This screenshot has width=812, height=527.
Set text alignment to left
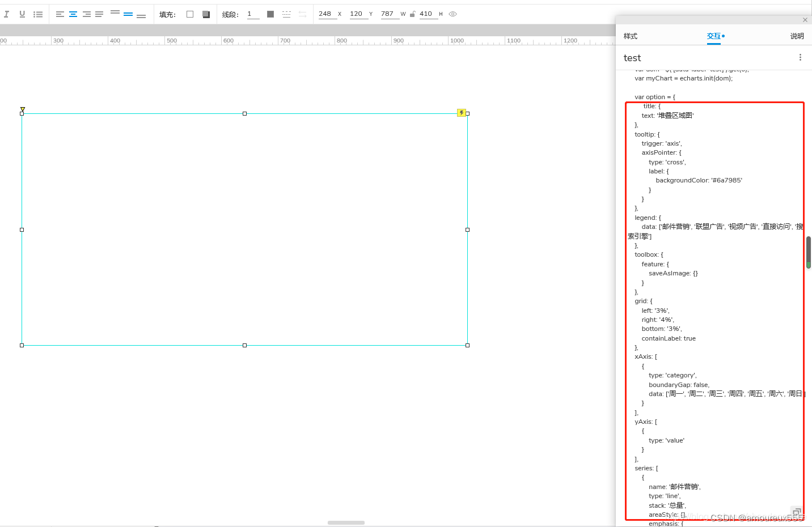[59, 14]
